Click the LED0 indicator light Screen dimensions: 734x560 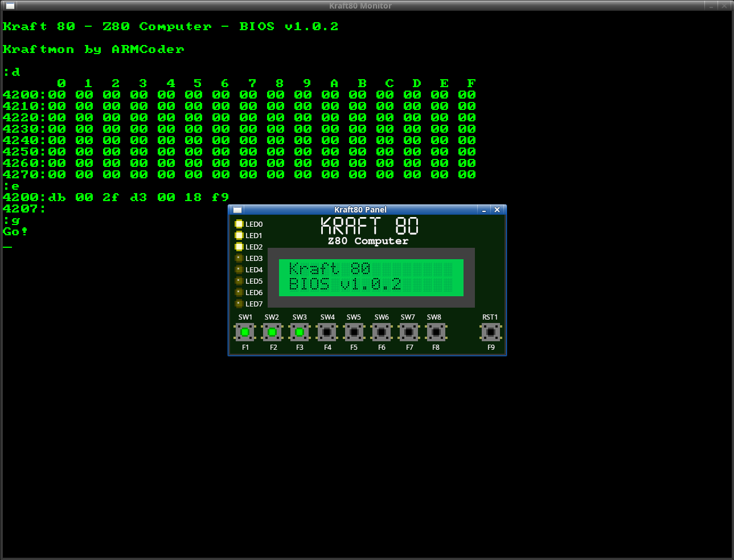point(239,224)
